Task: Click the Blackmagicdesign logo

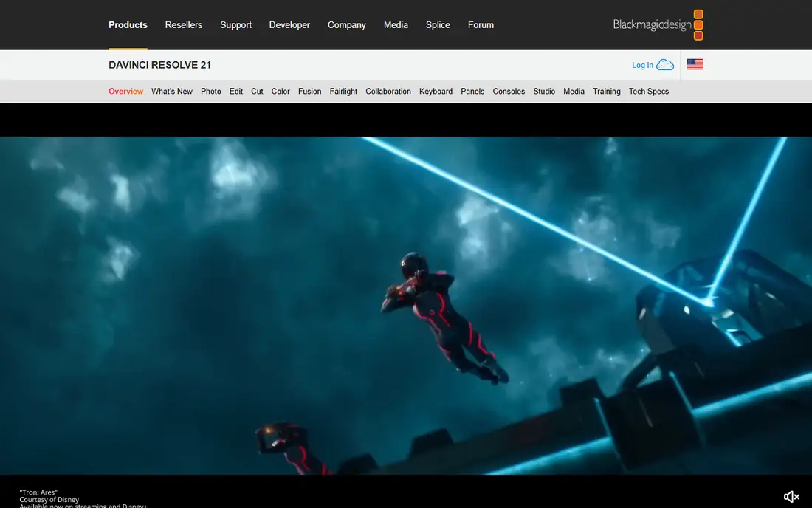Action: click(658, 25)
